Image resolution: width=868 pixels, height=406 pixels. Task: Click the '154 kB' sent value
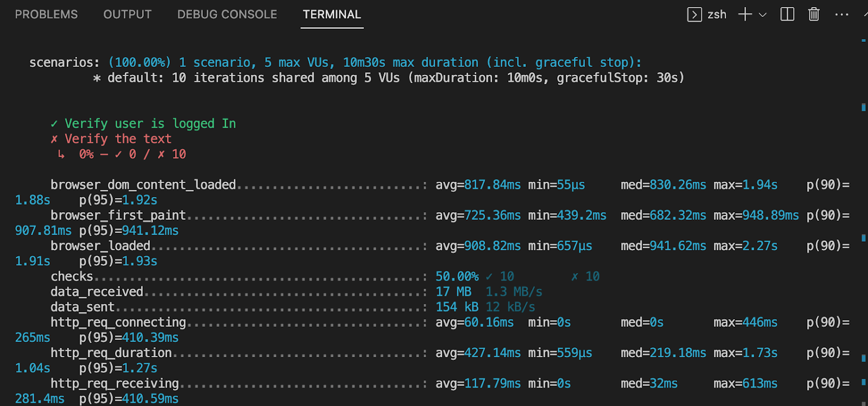coord(457,307)
